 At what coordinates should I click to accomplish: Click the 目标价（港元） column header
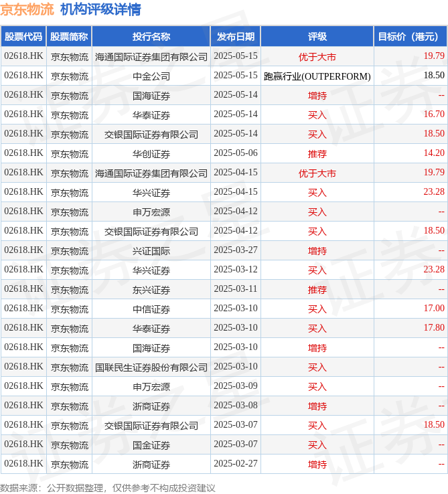[410, 37]
